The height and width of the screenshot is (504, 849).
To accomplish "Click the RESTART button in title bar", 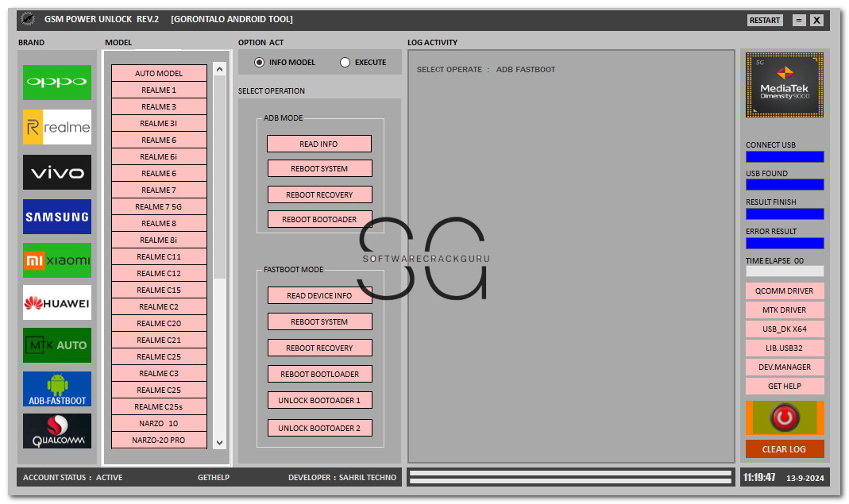I will (x=765, y=20).
